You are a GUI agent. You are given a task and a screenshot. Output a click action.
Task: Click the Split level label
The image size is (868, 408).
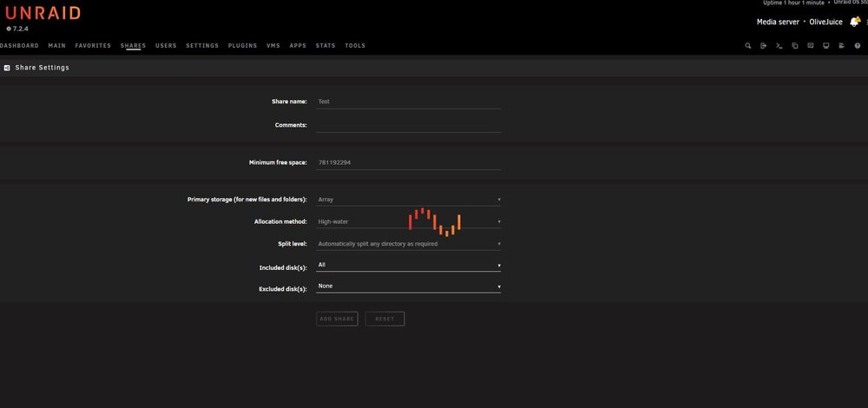click(x=293, y=244)
